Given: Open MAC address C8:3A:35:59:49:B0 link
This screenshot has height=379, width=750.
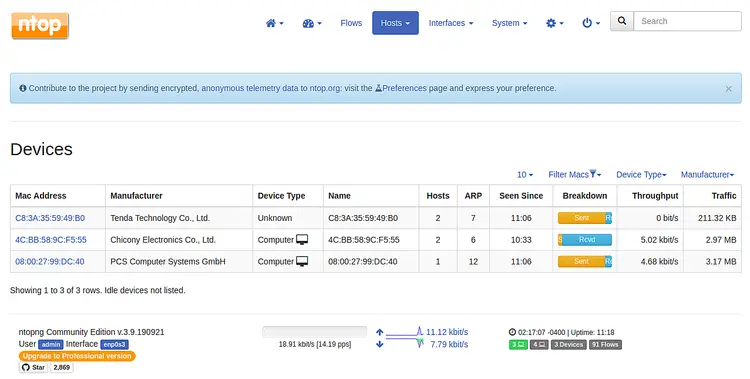Looking at the screenshot, I should pyautogui.click(x=50, y=218).
